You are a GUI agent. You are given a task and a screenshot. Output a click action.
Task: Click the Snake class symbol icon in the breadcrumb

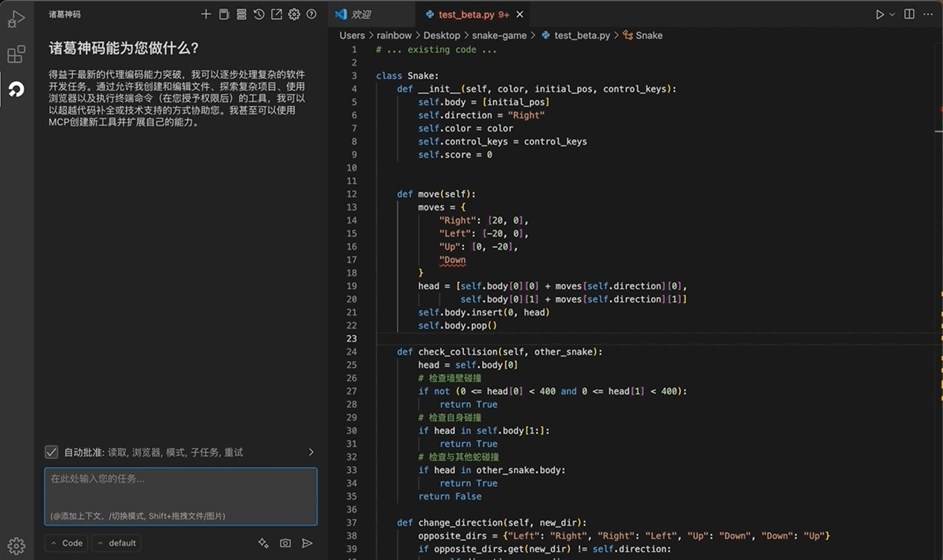click(628, 35)
